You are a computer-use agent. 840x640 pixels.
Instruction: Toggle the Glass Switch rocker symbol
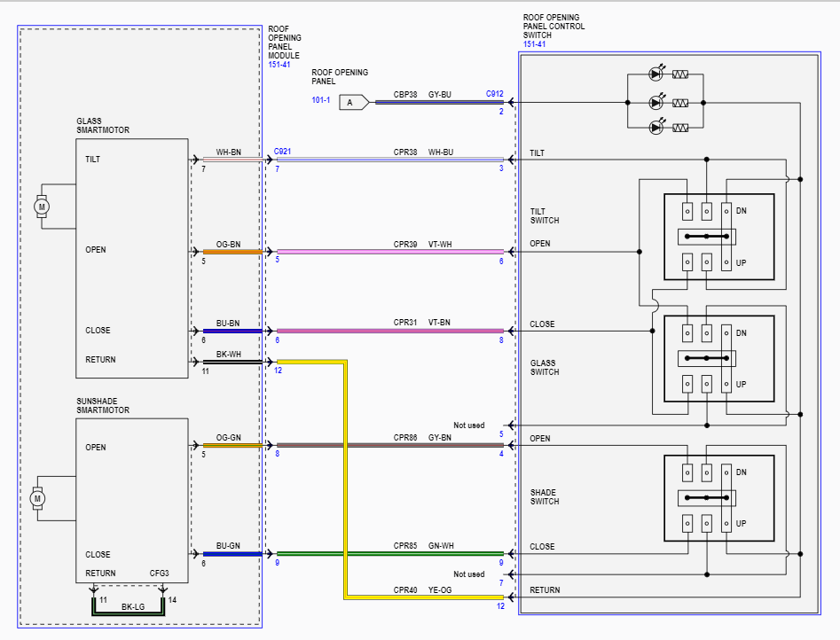click(x=706, y=359)
